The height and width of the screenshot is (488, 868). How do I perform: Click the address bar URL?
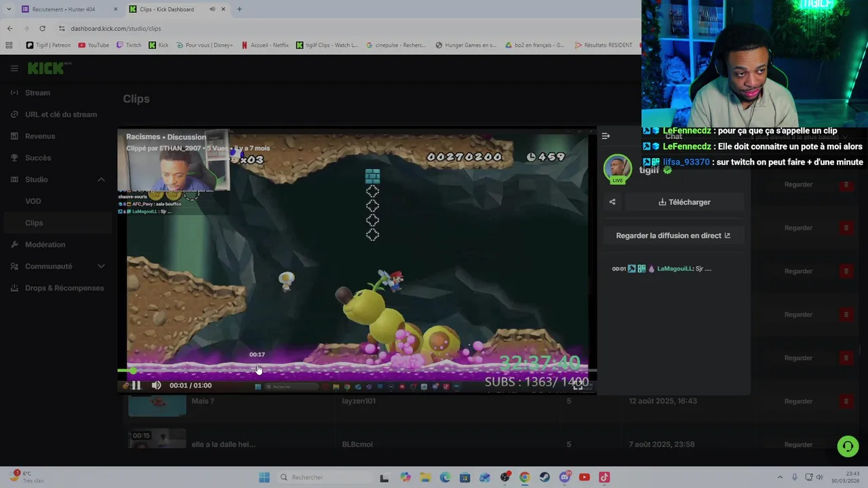pos(116,28)
